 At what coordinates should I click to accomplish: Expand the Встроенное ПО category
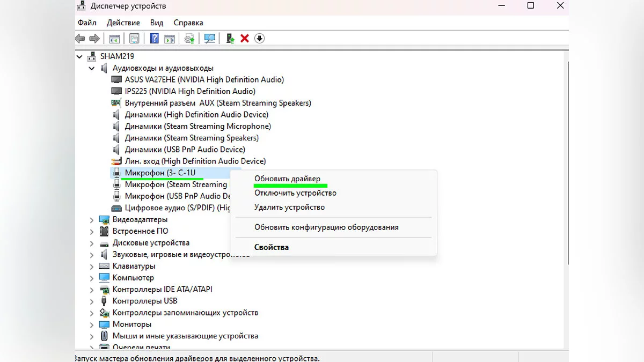click(x=92, y=232)
